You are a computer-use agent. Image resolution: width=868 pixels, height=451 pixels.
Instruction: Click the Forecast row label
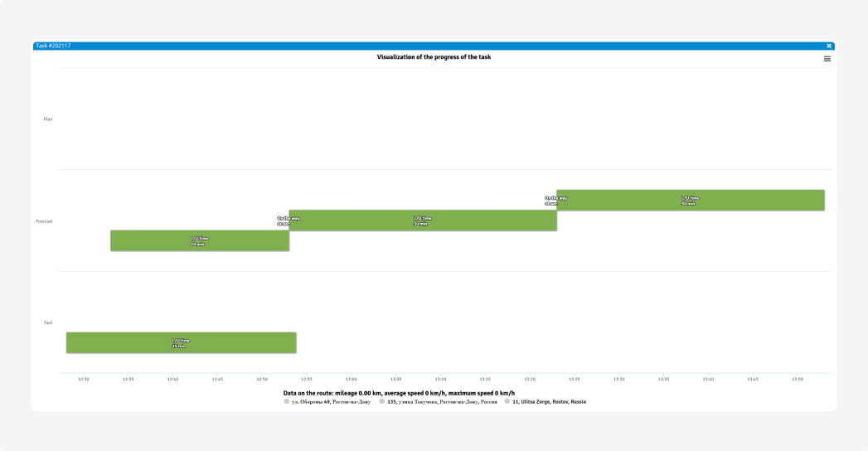(x=45, y=221)
